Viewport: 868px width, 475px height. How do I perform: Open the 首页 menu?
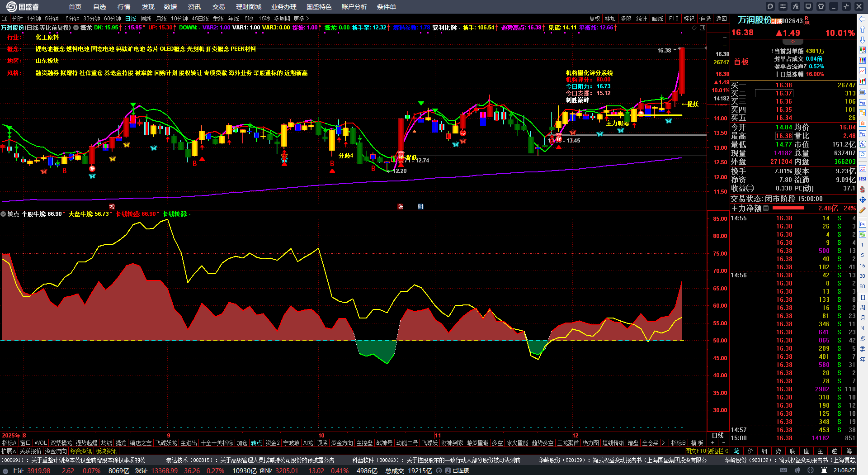(x=75, y=7)
